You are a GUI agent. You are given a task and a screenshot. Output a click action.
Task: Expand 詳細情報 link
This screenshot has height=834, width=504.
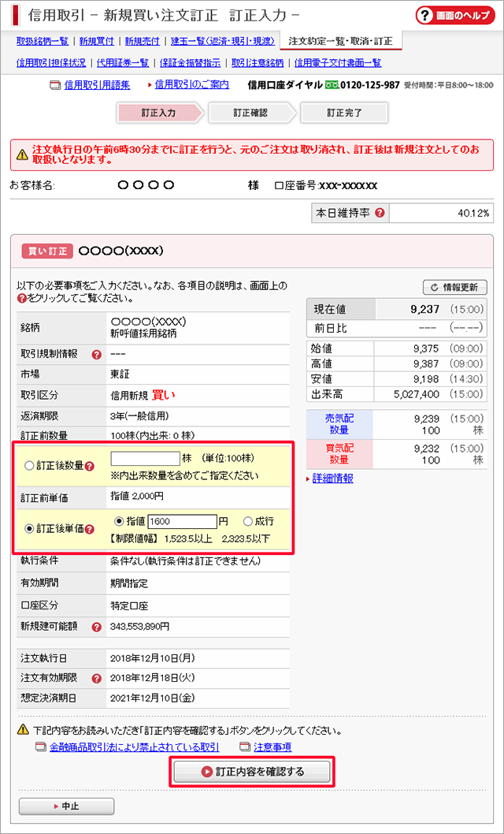[333, 478]
